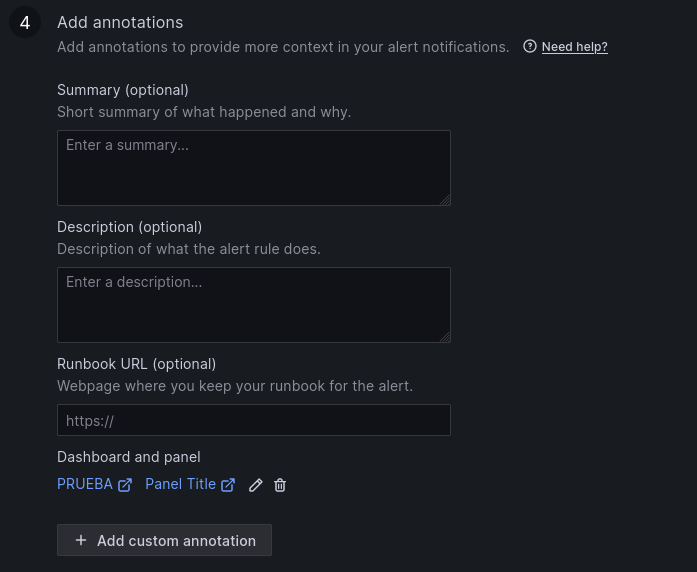Click the plus icon for custom annotation
Viewport: 697px width, 572px height.
(81, 540)
